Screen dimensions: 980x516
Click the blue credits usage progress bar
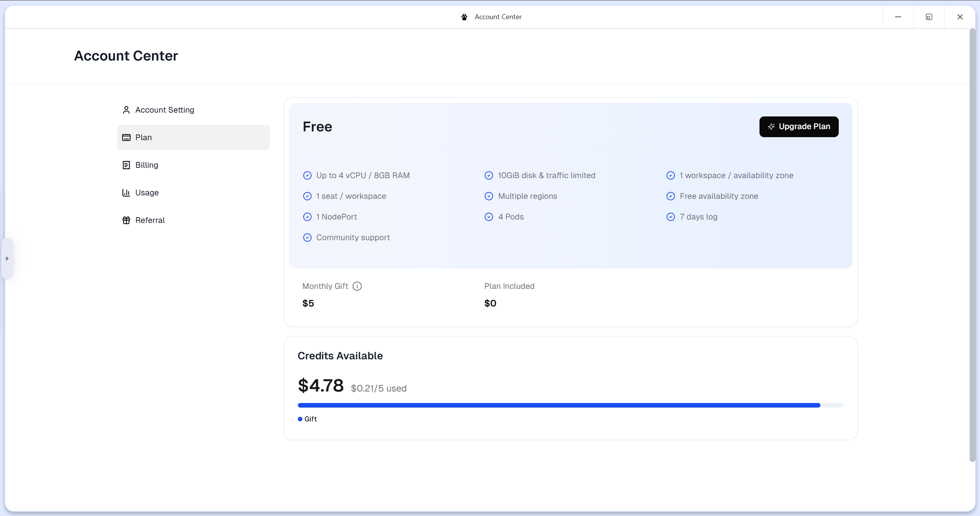point(559,405)
